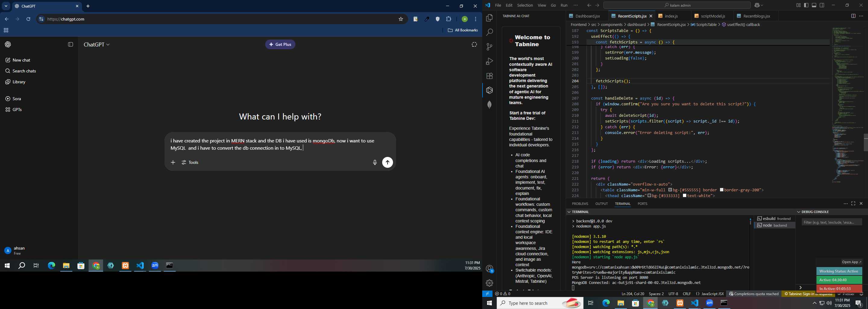
Task: Open the Run and Debug view
Action: click(x=489, y=61)
